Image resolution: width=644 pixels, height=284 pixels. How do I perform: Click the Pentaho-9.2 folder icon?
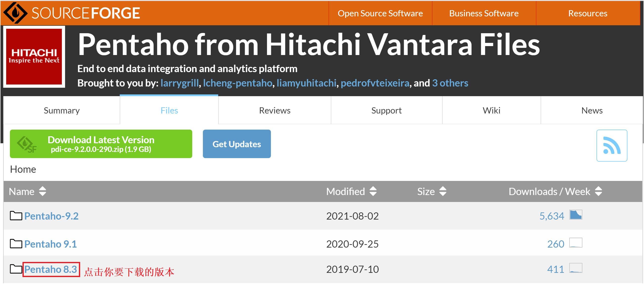click(16, 216)
